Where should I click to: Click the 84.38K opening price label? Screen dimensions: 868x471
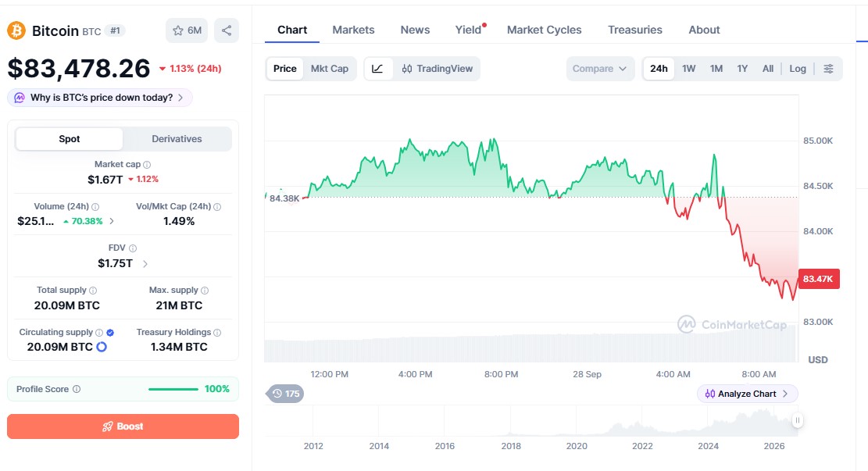(x=284, y=198)
